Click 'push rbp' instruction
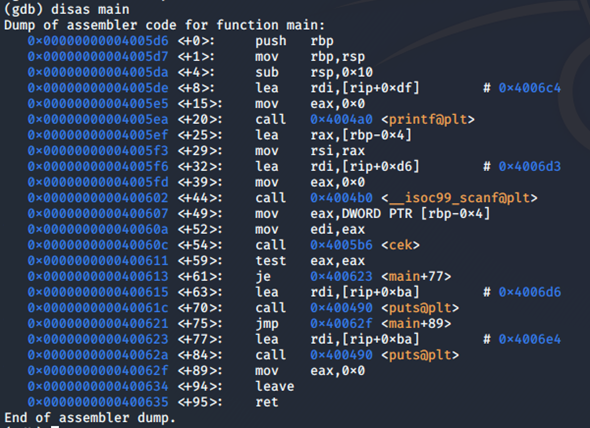This screenshot has width=590, height=428. (294, 41)
